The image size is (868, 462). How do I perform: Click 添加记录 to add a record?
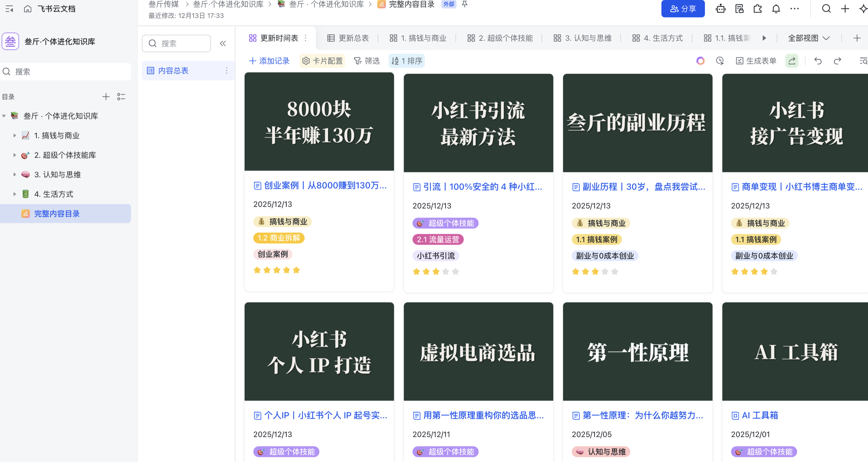(269, 61)
